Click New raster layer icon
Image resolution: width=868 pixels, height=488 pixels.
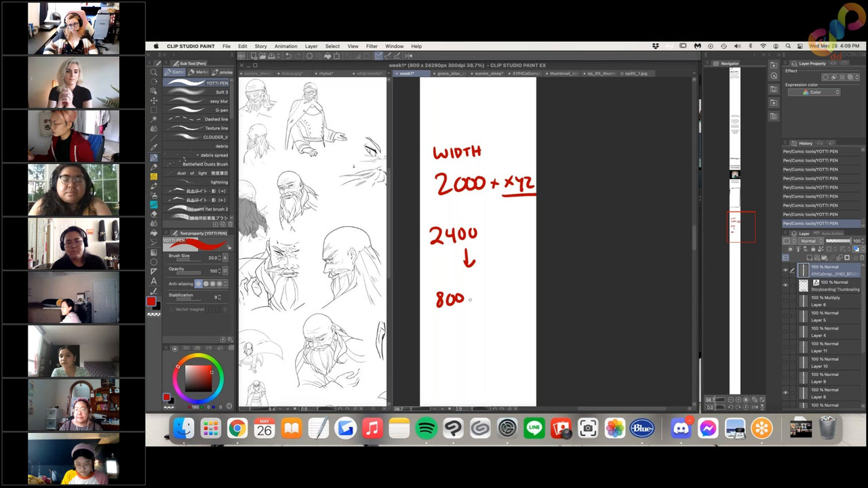click(811, 258)
